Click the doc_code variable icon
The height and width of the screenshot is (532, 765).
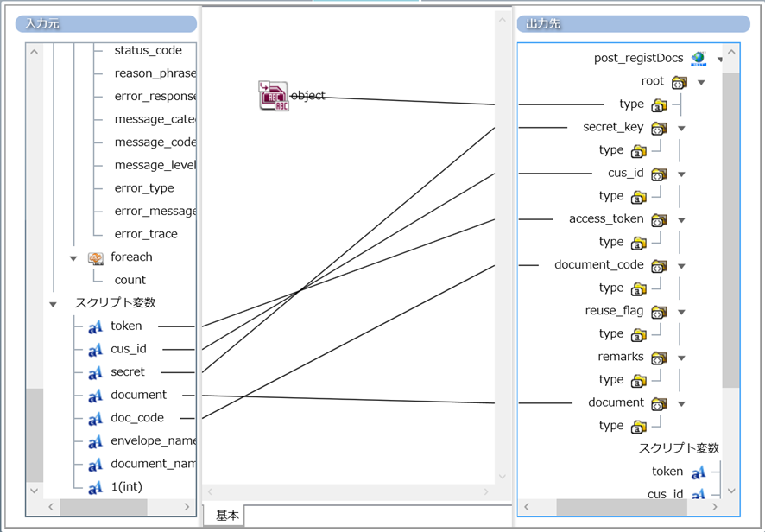click(96, 418)
